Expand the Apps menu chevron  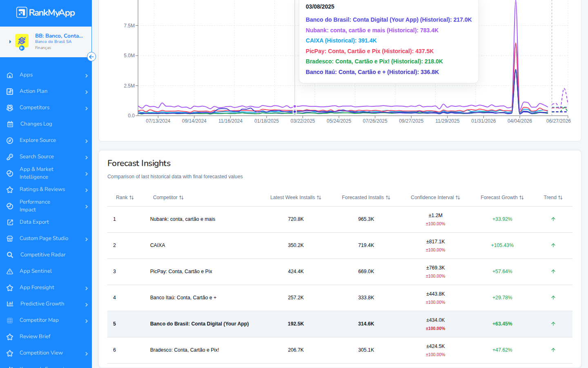(x=87, y=76)
